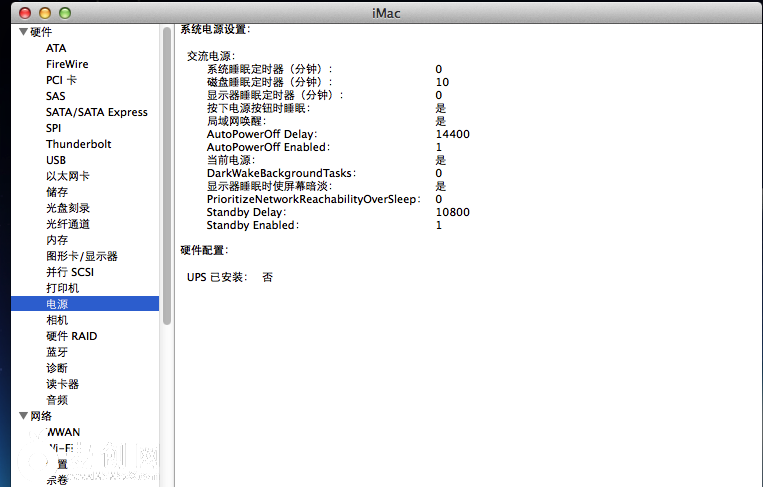This screenshot has height=487, width=763.
Task: Select 图形卡/显示器 entry
Action: (x=81, y=256)
